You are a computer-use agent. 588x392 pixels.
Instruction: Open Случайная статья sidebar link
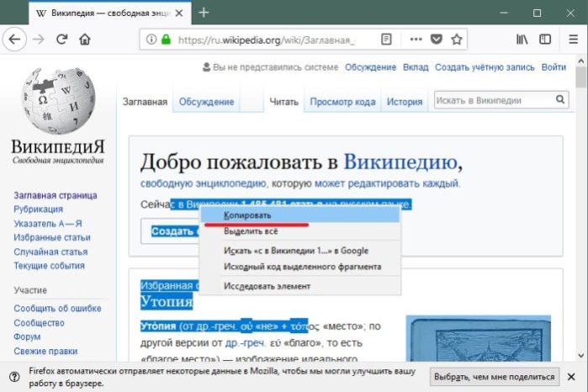pyautogui.click(x=50, y=252)
